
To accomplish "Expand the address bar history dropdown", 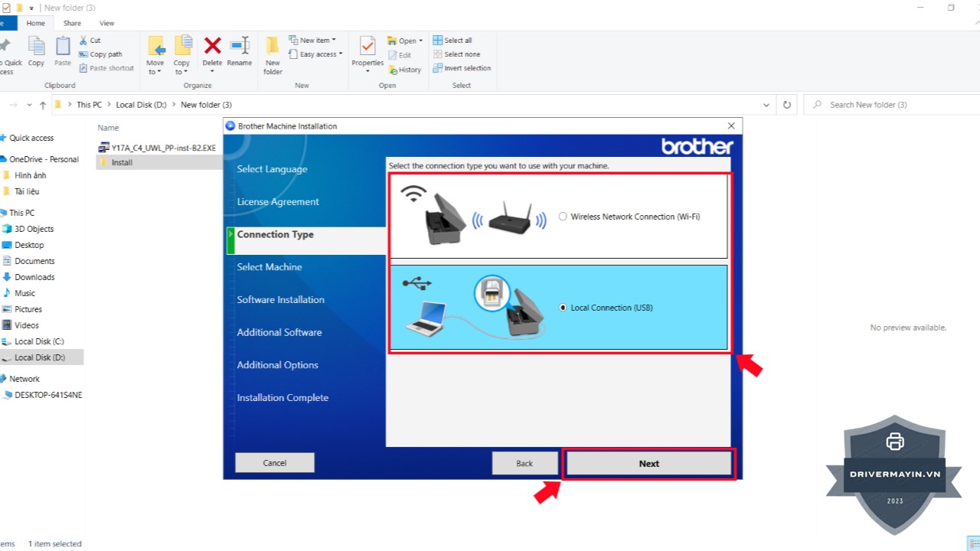I will pyautogui.click(x=766, y=105).
